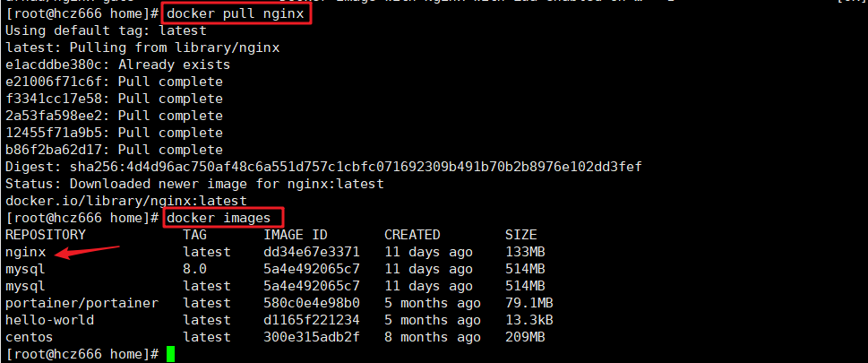
Task: Click the 'e21006f71c6f: Pull complete' line
Action: coord(114,82)
